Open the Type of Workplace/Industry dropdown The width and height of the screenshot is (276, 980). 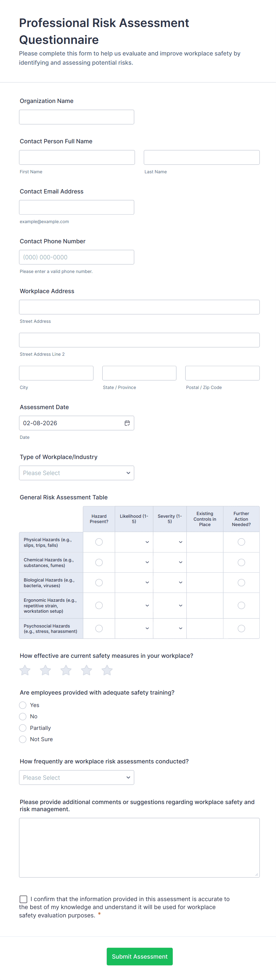[77, 473]
